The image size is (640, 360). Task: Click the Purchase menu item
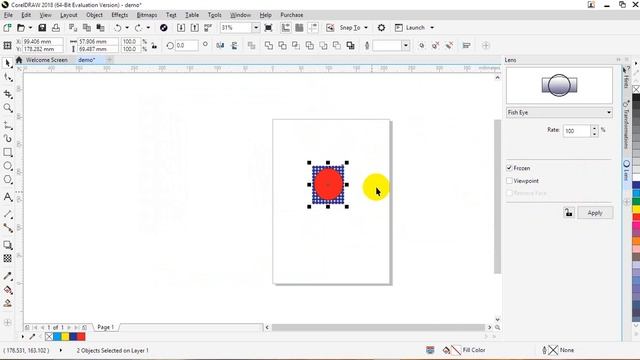click(291, 15)
